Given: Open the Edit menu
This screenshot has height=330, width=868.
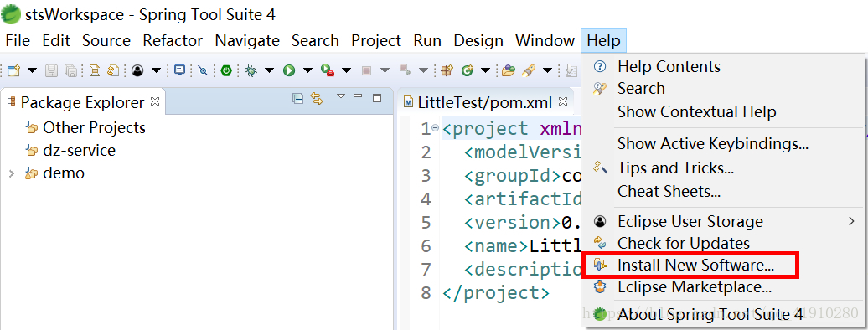Looking at the screenshot, I should click(56, 41).
